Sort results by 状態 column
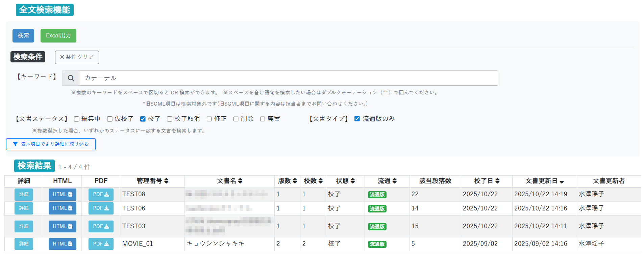644x258 pixels. [x=353, y=181]
